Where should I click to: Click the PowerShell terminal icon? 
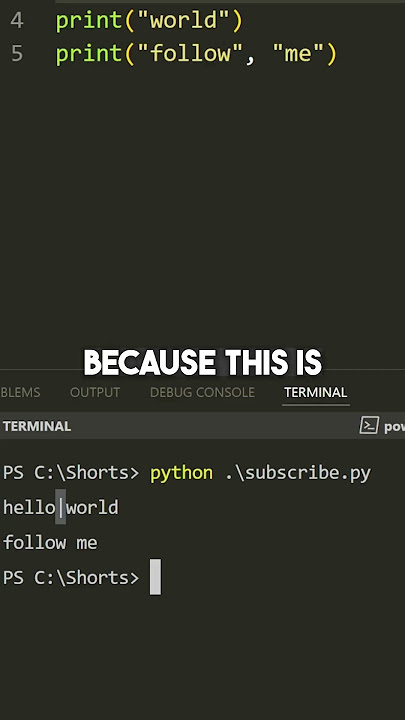369,425
